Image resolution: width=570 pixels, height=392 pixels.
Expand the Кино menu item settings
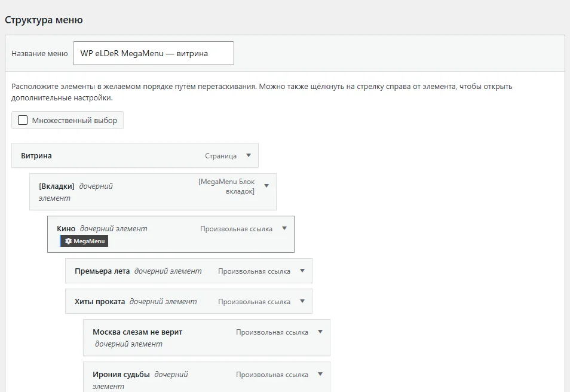pyautogui.click(x=284, y=228)
